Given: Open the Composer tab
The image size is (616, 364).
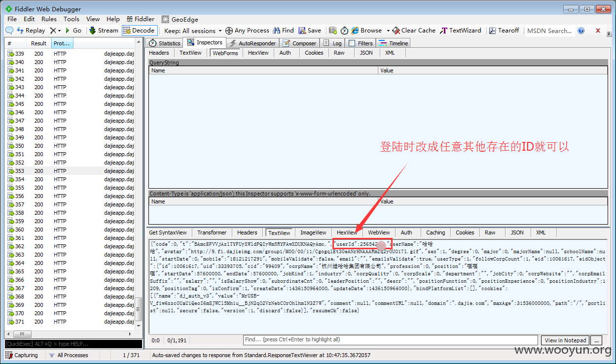Looking at the screenshot, I should tap(299, 43).
